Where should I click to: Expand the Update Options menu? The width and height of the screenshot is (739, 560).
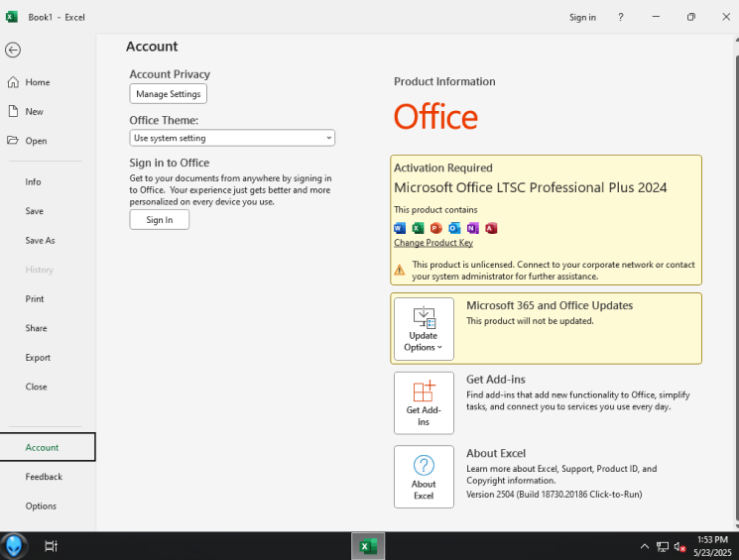point(424,329)
